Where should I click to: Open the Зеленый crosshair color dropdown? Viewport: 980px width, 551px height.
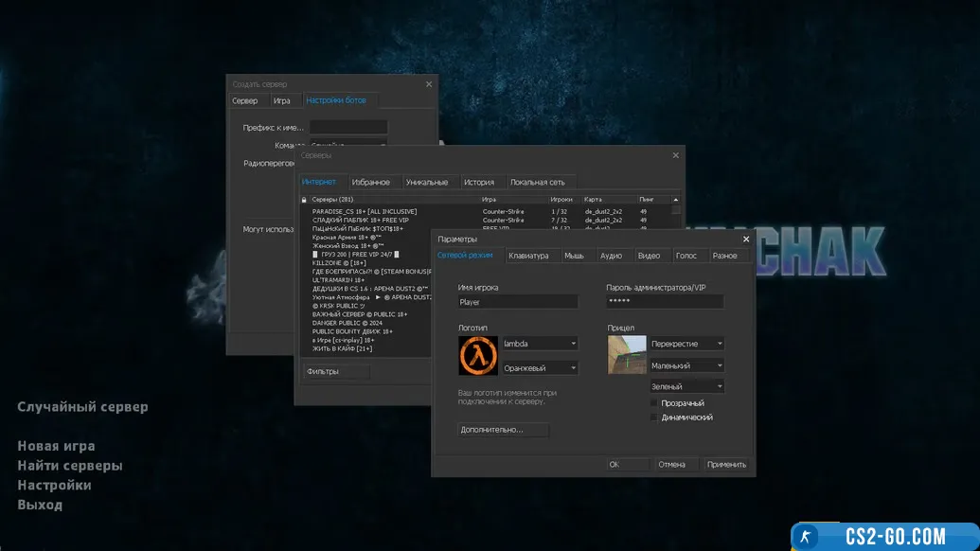click(686, 386)
